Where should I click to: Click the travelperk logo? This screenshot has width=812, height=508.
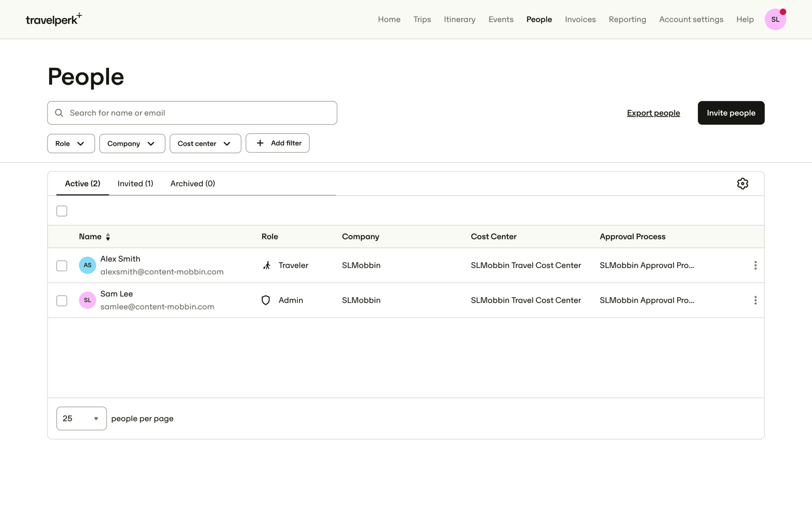click(x=54, y=19)
